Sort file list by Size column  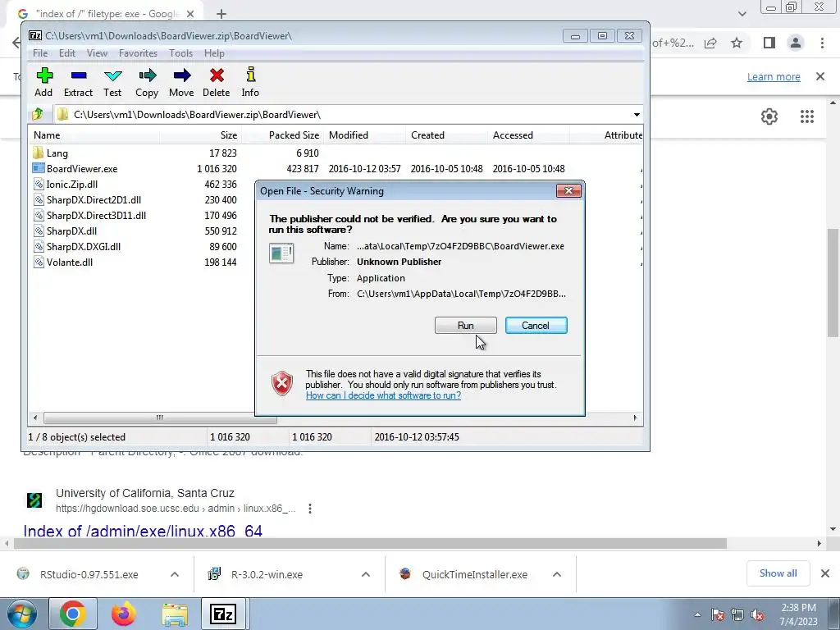pos(200,135)
